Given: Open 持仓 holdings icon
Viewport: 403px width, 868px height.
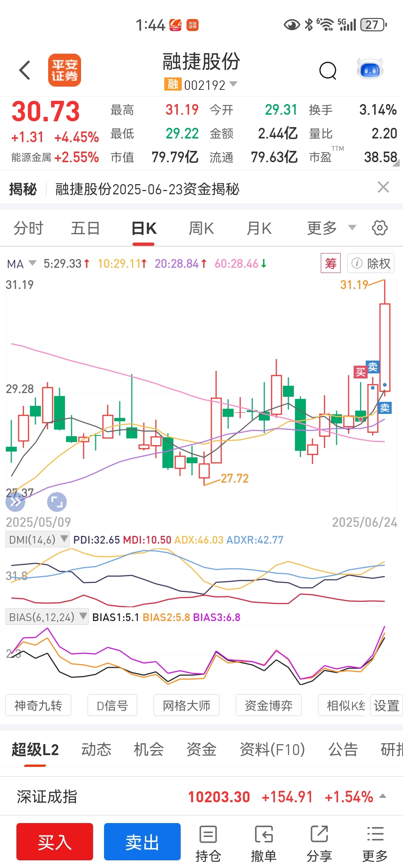Looking at the screenshot, I should [208, 844].
